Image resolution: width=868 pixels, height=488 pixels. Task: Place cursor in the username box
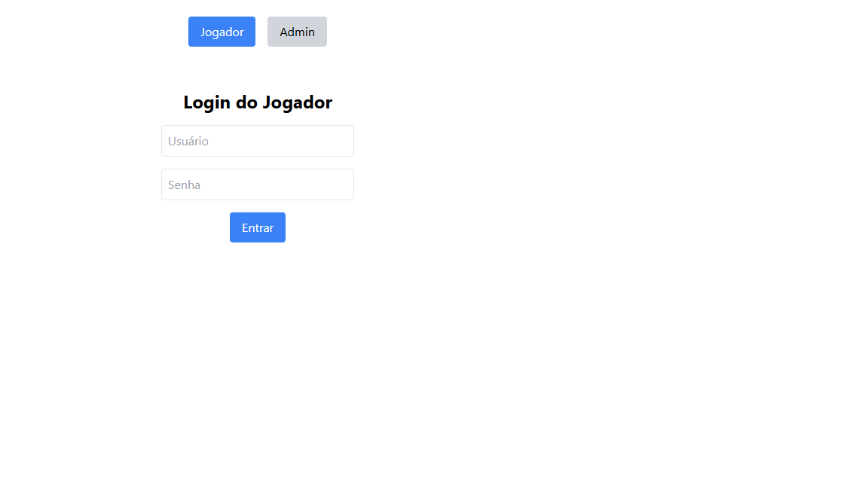pyautogui.click(x=258, y=141)
